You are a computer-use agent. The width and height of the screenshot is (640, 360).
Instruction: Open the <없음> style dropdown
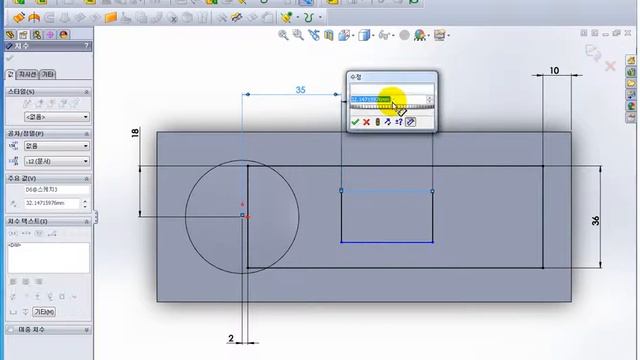point(57,117)
